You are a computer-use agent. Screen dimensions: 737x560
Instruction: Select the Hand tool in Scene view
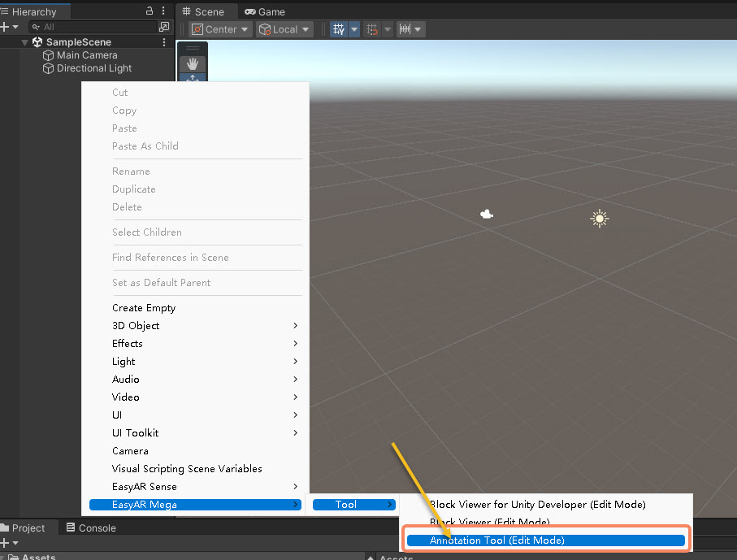[193, 63]
